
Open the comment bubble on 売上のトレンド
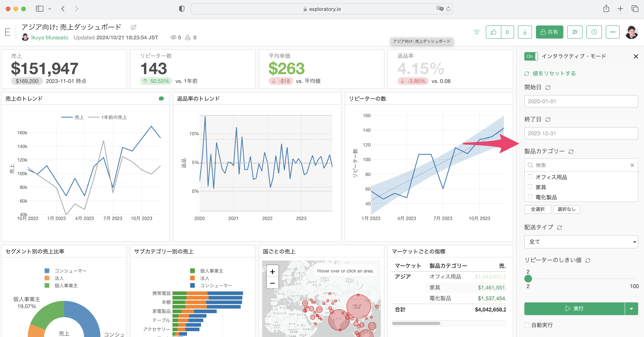tap(161, 99)
